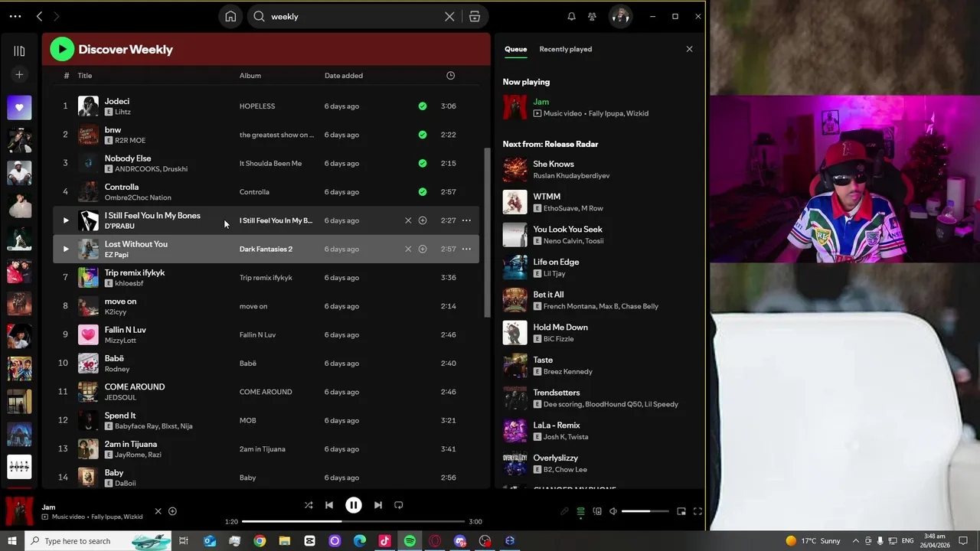Close the Queue panel
Screen dimensions: 980x551
pyautogui.click(x=689, y=49)
